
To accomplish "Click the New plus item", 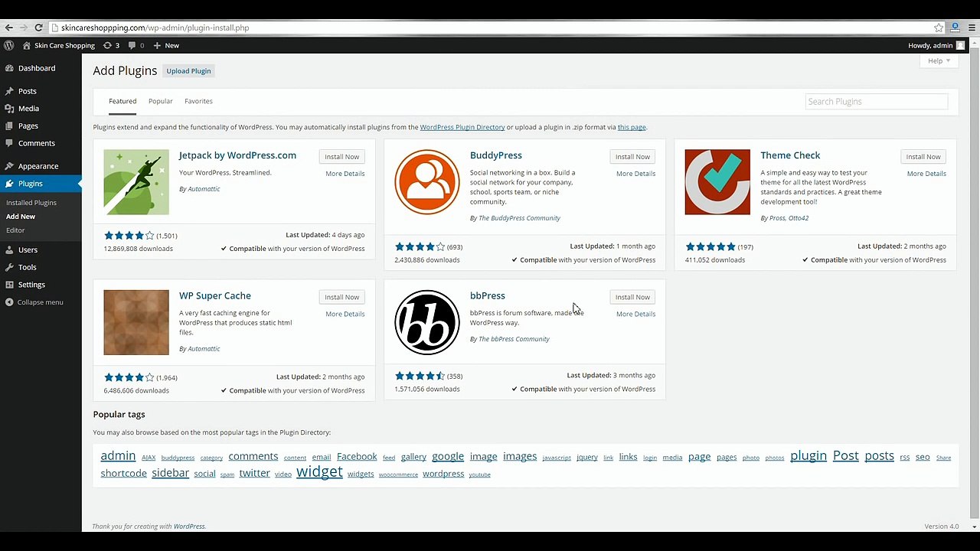I will pyautogui.click(x=165, y=45).
